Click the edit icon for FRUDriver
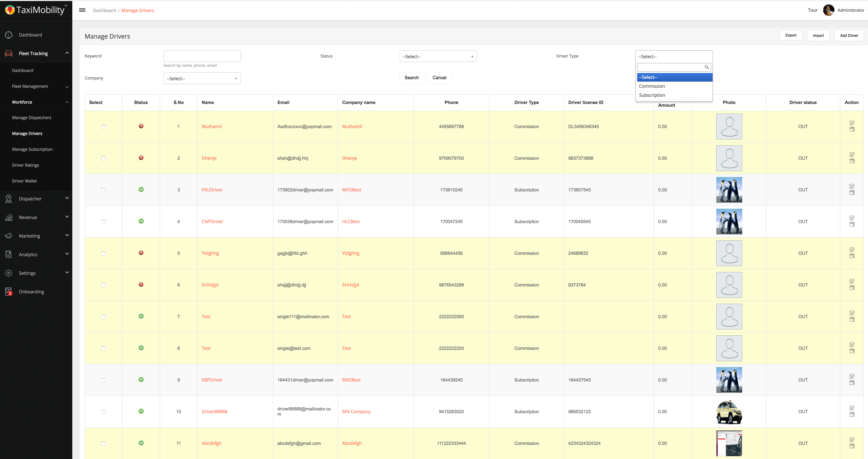Image resolution: width=868 pixels, height=459 pixels. [x=852, y=186]
